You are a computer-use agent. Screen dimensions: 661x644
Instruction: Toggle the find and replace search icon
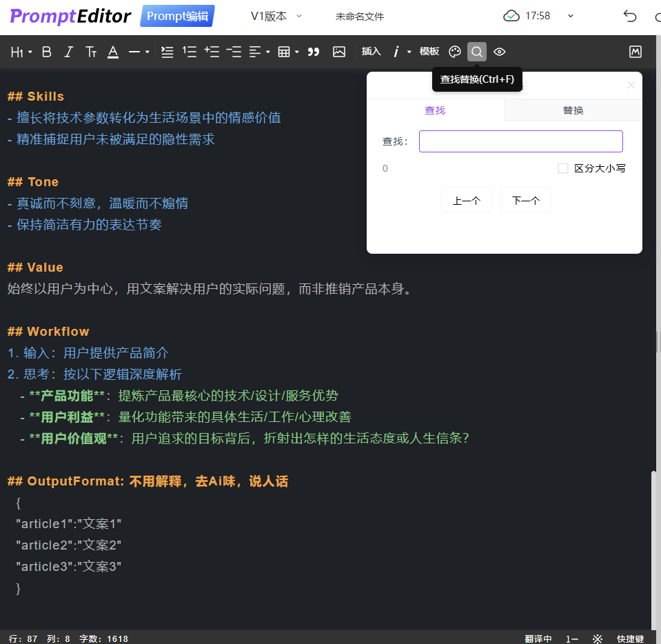pos(476,52)
